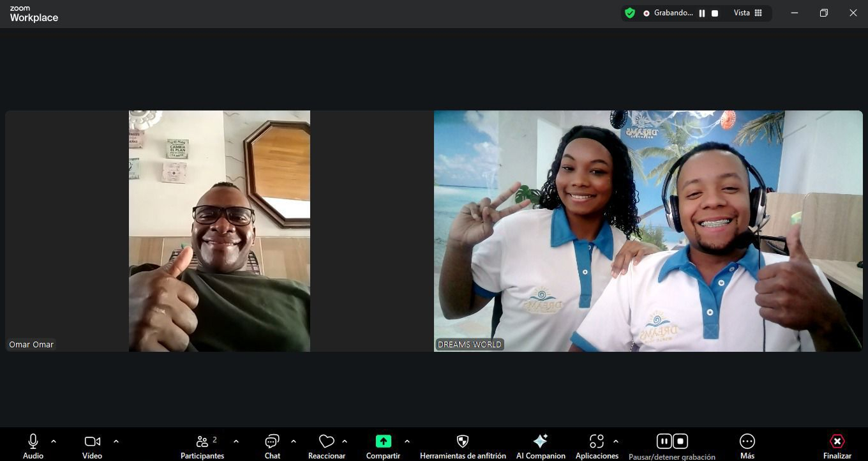
Task: Stop recording from top Grabando indicator
Action: point(715,13)
